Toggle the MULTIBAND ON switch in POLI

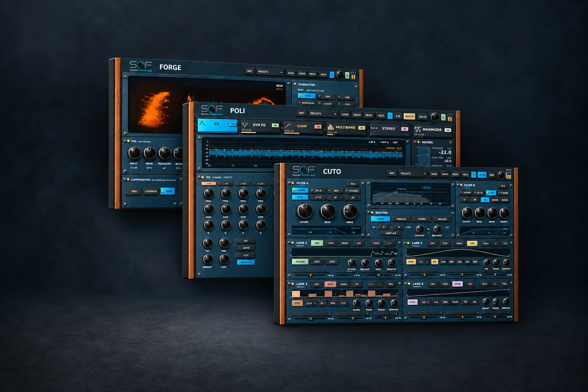(x=361, y=128)
